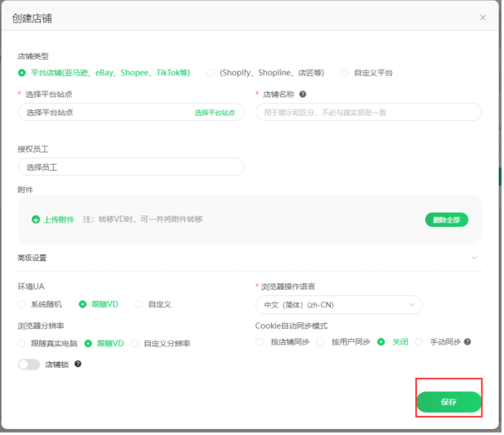Click the 高级设置 heading text

click(32, 259)
